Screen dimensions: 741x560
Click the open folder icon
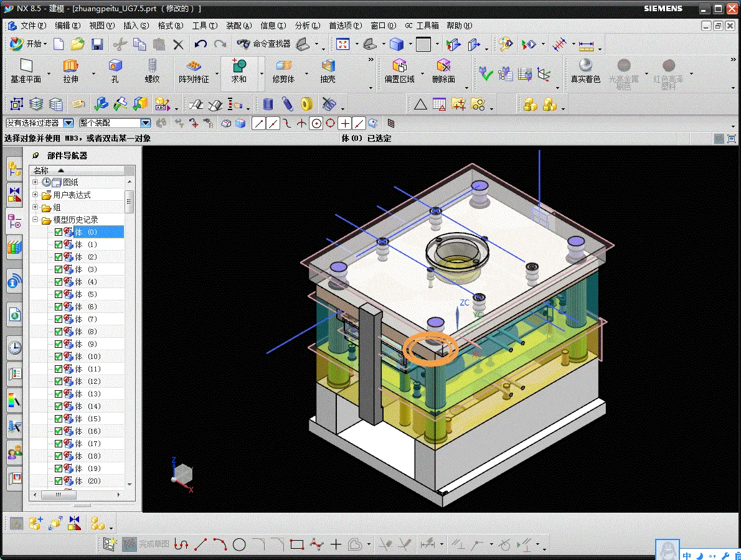77,44
